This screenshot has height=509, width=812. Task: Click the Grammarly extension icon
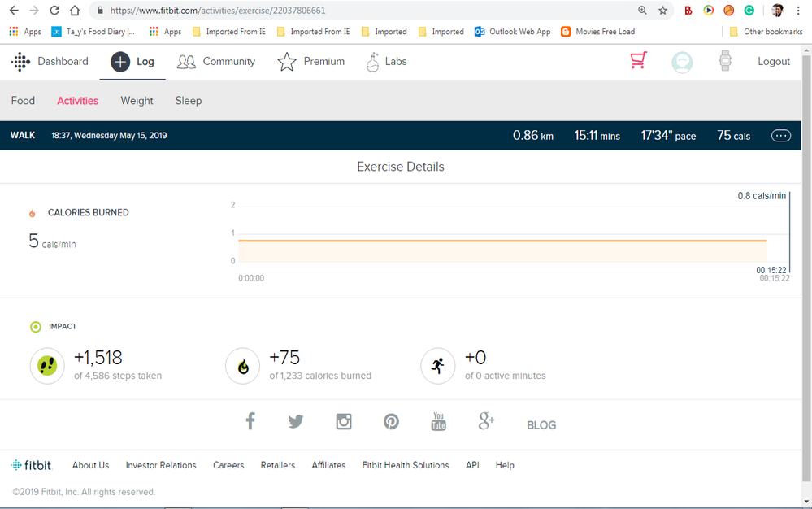click(749, 11)
